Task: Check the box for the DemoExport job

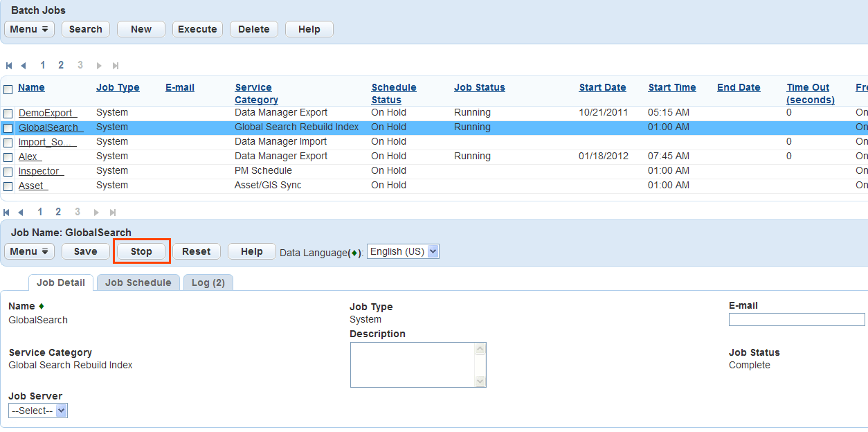Action: click(8, 114)
